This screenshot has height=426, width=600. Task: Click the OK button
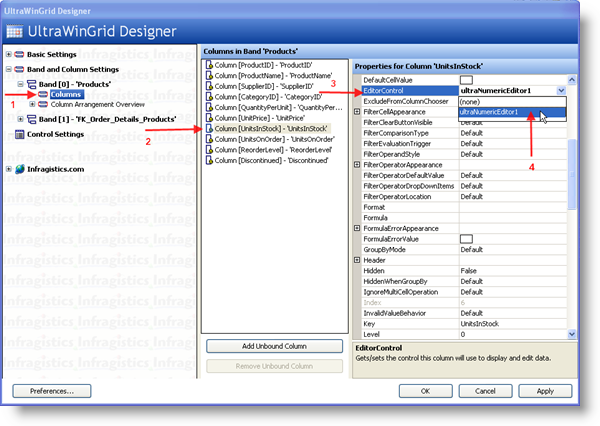click(426, 391)
